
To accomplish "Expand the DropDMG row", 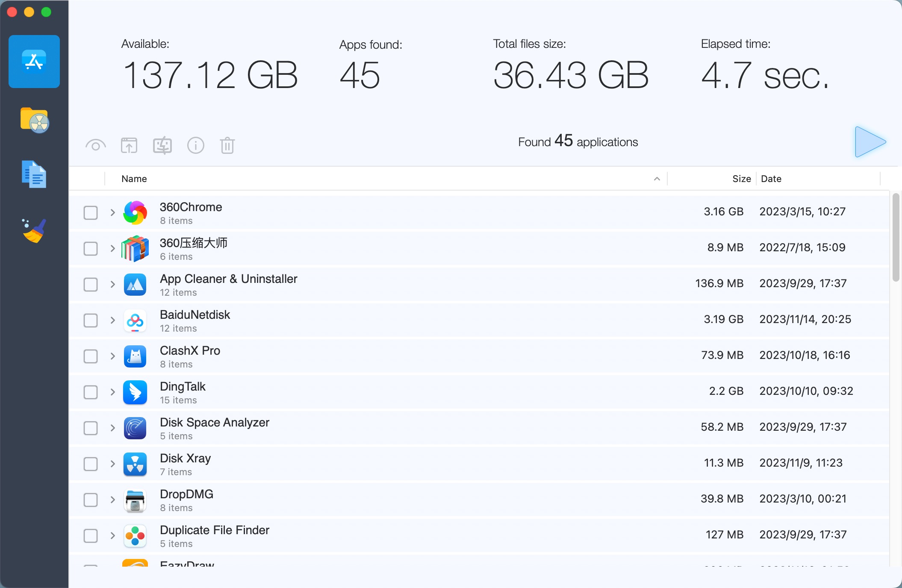I will tap(112, 500).
